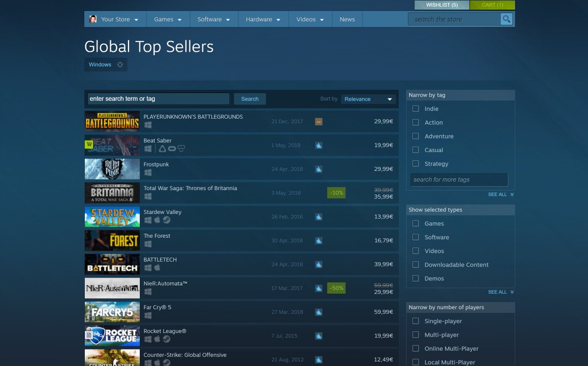This screenshot has width=588, height=366.
Task: Click the BATTLETECH game thumbnail
Action: (112, 264)
